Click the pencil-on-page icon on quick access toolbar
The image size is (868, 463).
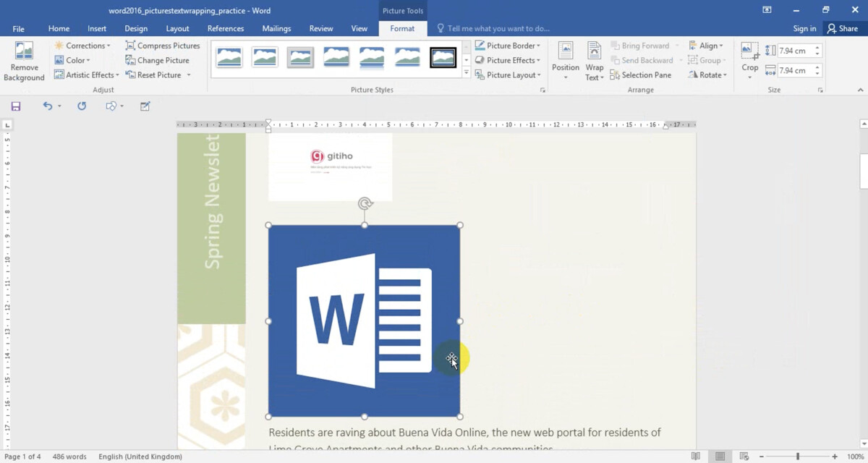coord(145,106)
